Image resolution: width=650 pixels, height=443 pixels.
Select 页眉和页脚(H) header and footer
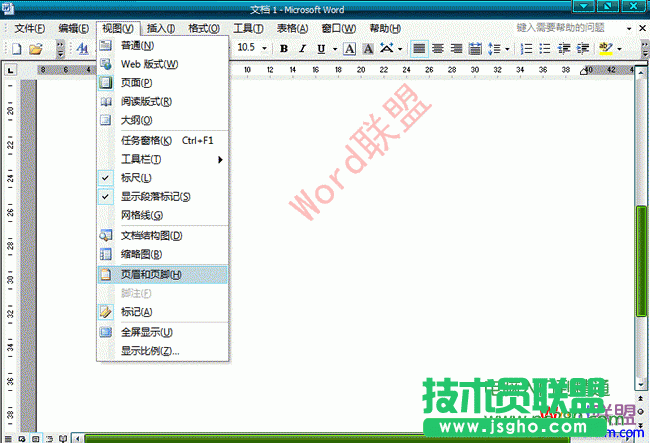162,274
